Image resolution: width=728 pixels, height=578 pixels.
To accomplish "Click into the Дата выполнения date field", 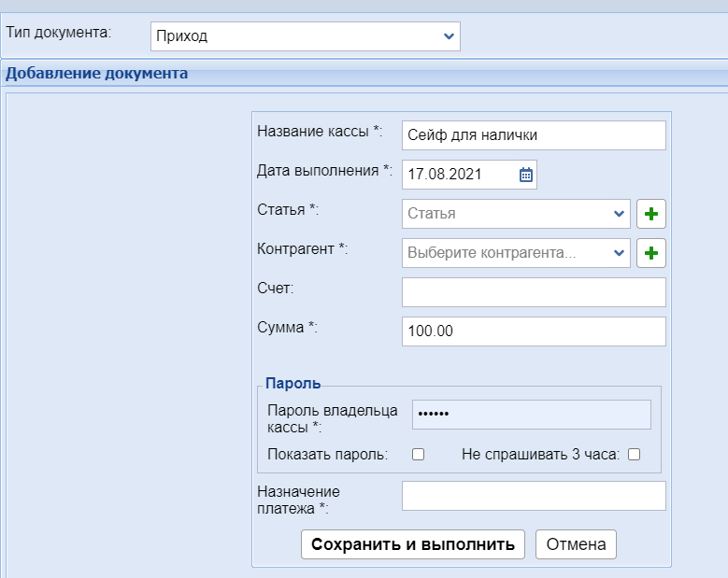I will tap(458, 175).
